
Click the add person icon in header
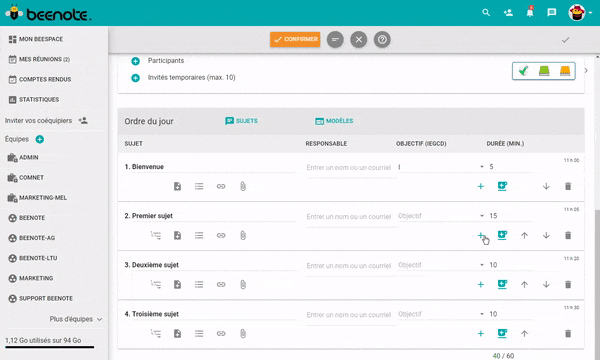tap(508, 13)
